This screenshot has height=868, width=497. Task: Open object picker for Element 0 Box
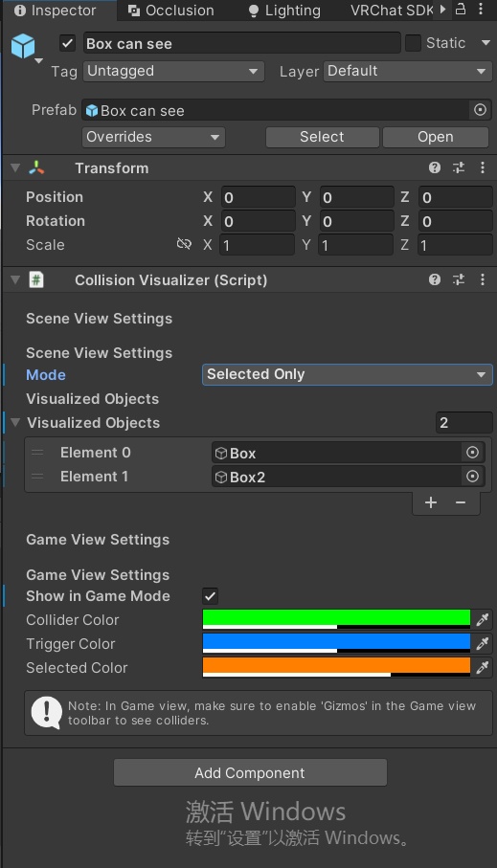point(473,453)
